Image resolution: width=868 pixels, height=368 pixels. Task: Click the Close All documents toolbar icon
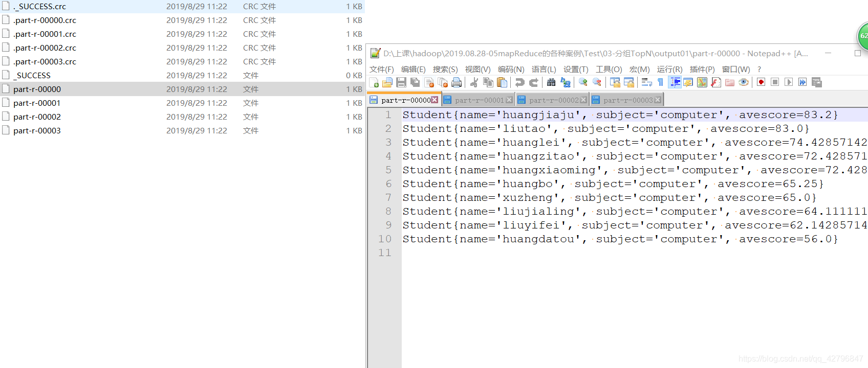point(443,82)
